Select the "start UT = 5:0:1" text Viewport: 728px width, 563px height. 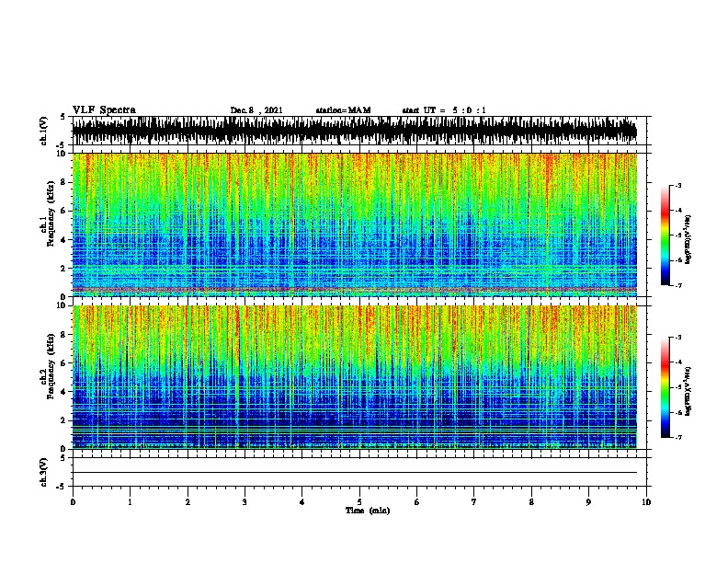click(444, 110)
